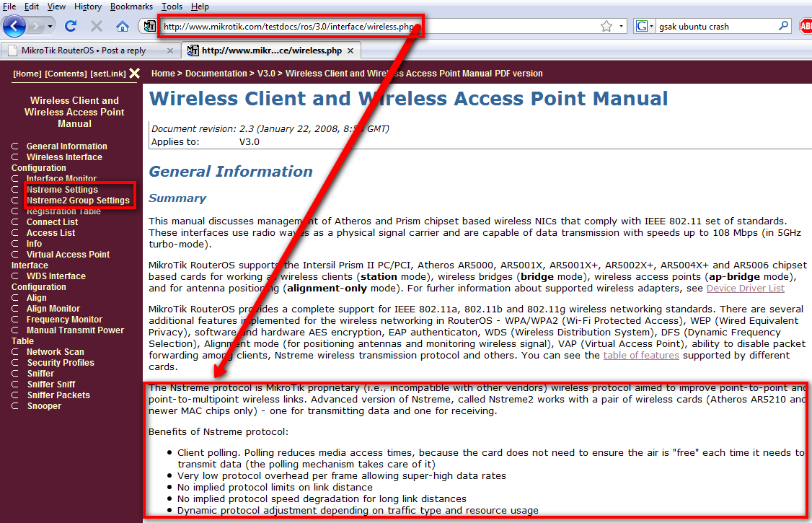The width and height of the screenshot is (812, 523).
Task: Open the File menu
Action: (x=9, y=6)
